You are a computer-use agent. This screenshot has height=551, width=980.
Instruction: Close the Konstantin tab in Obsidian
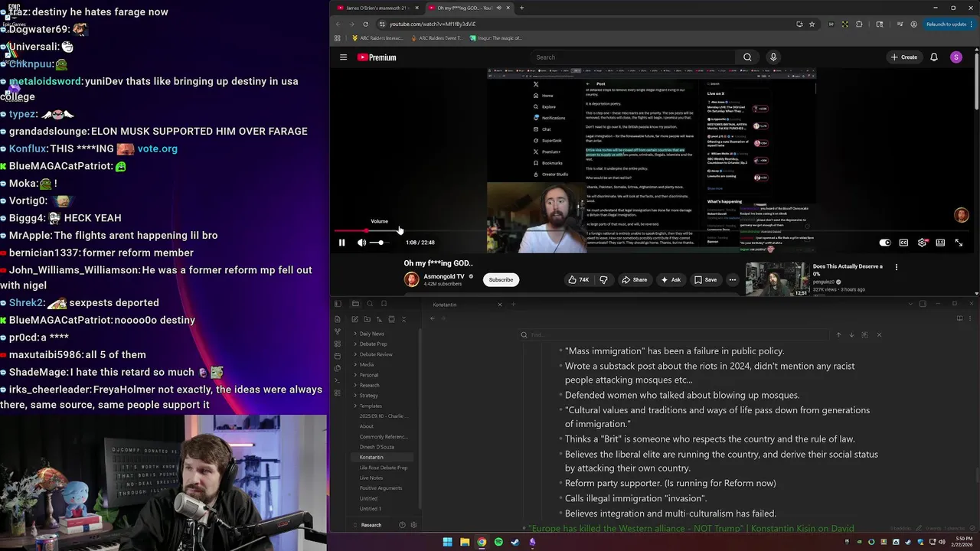pos(500,305)
